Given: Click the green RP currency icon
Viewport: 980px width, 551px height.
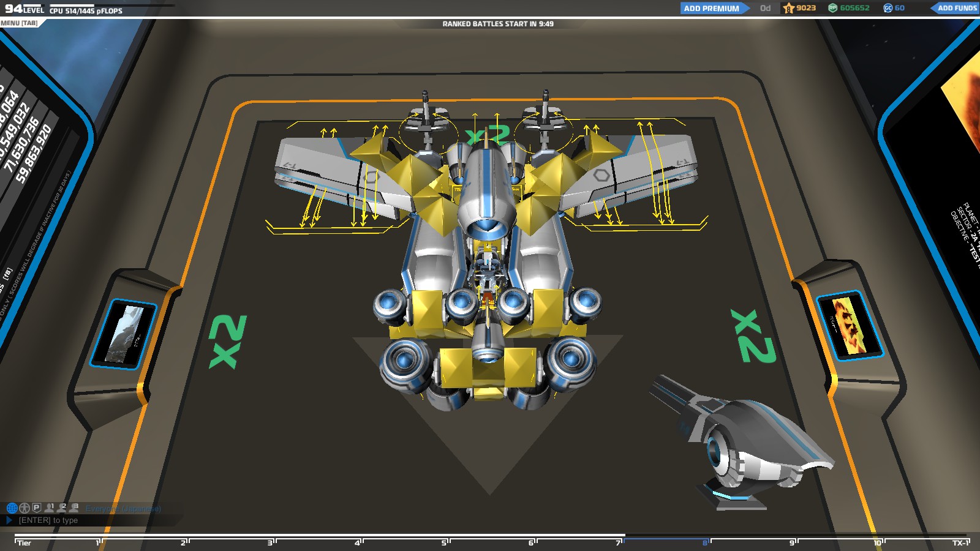Looking at the screenshot, I should tap(832, 8).
